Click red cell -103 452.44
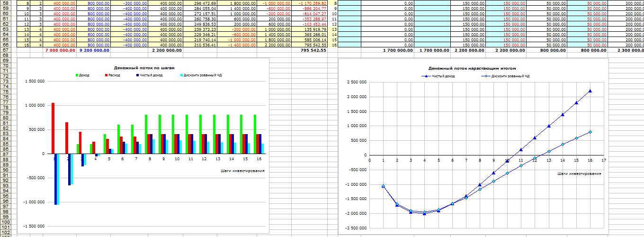 pos(309,24)
